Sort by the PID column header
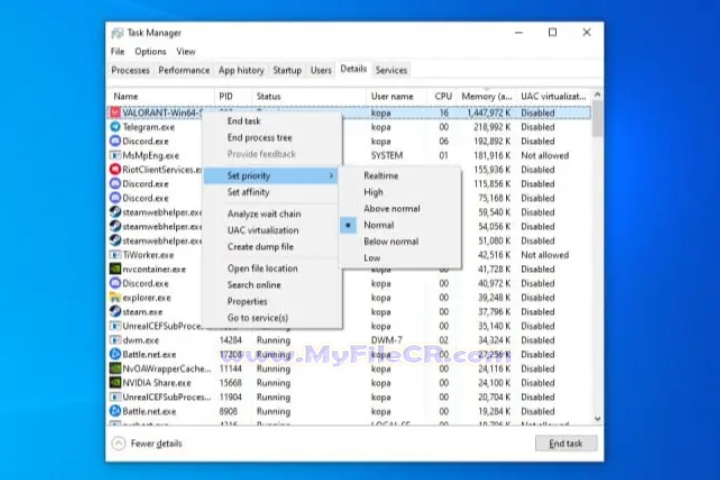The height and width of the screenshot is (480, 720). point(232,96)
